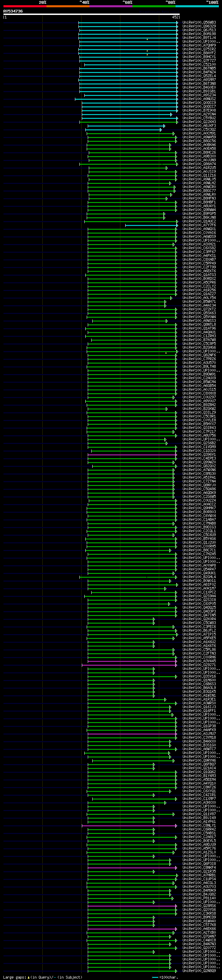Viewport: 222px width, 980px height.
Task: Click the arrowhead ending the A2YCN4 hit bar
Action: pyautogui.click(x=171, y=114)
